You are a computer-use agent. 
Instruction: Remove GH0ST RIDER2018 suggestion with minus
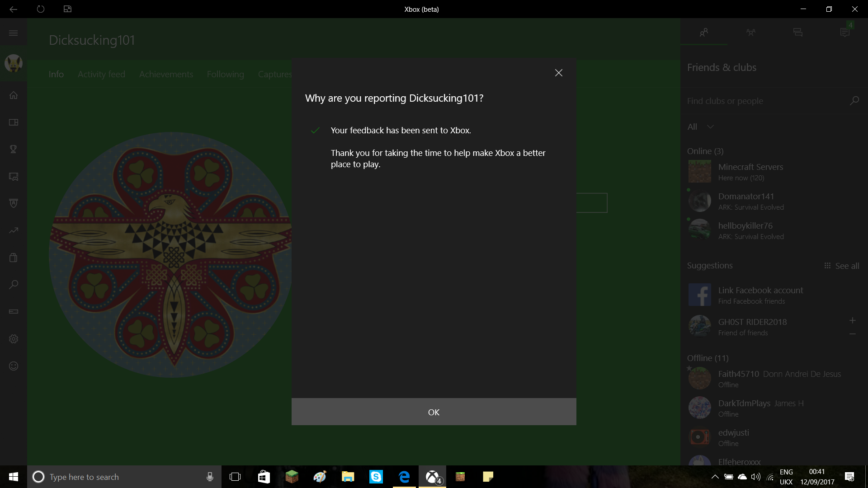pos(853,334)
